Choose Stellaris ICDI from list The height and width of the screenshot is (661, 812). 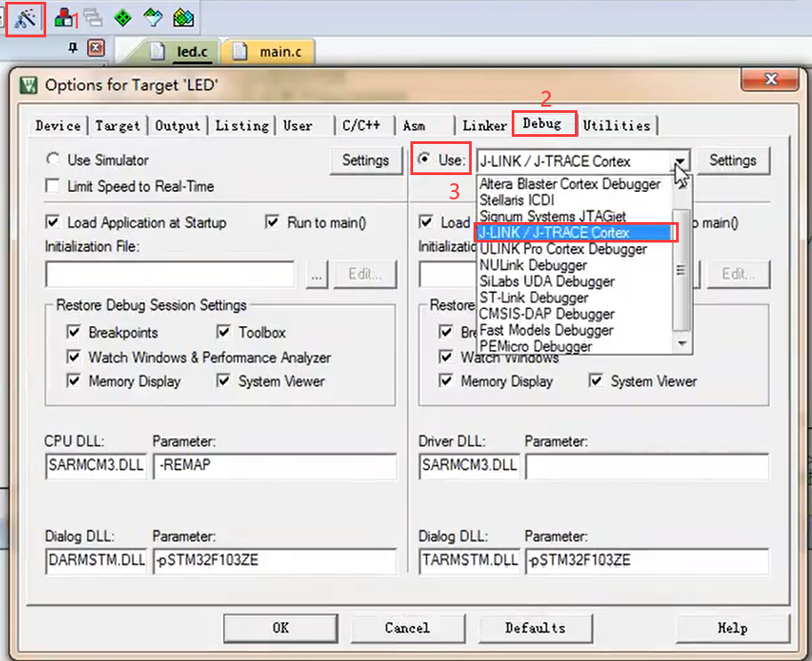[575, 200]
